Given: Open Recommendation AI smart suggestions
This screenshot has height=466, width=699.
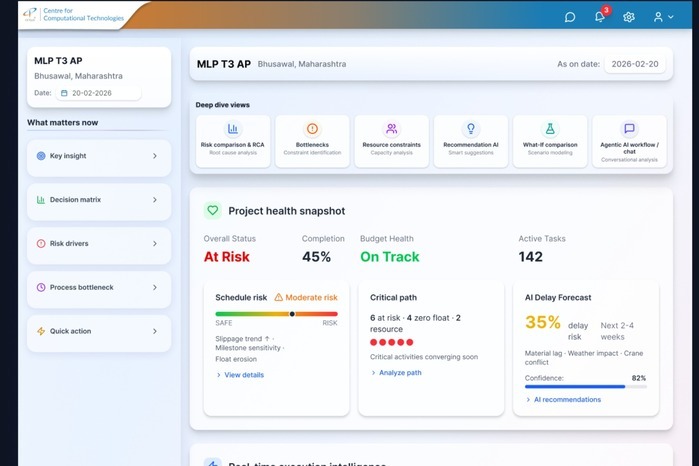Looking at the screenshot, I should [470, 140].
